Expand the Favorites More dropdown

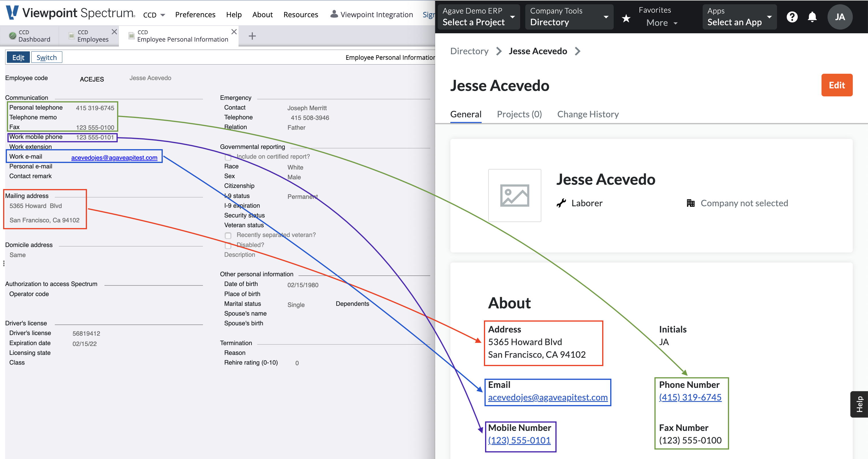pos(662,23)
